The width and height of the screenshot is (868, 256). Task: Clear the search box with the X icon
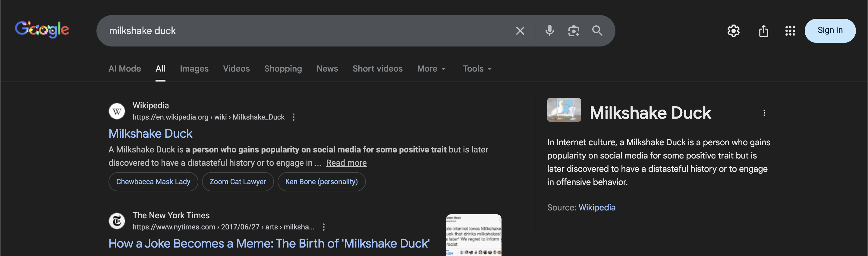click(x=520, y=31)
